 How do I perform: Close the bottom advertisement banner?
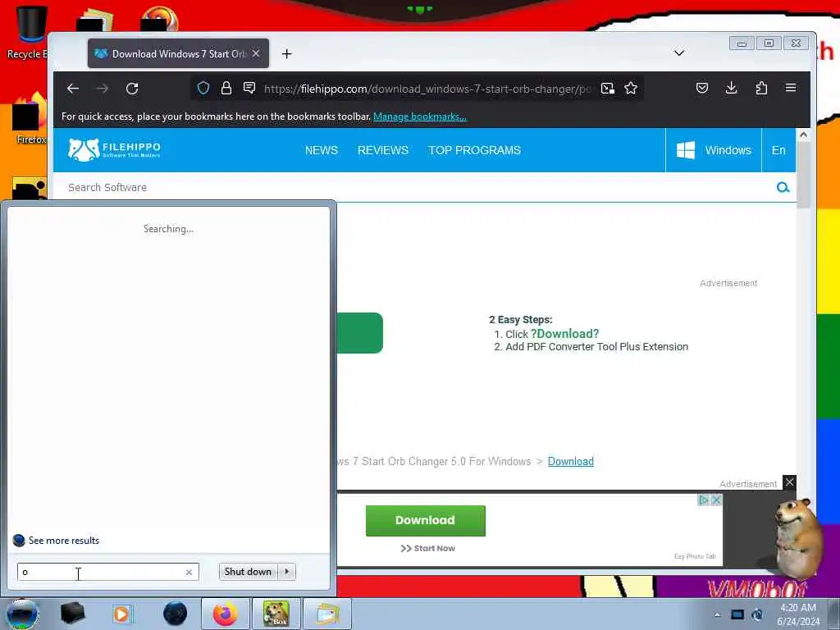[789, 482]
